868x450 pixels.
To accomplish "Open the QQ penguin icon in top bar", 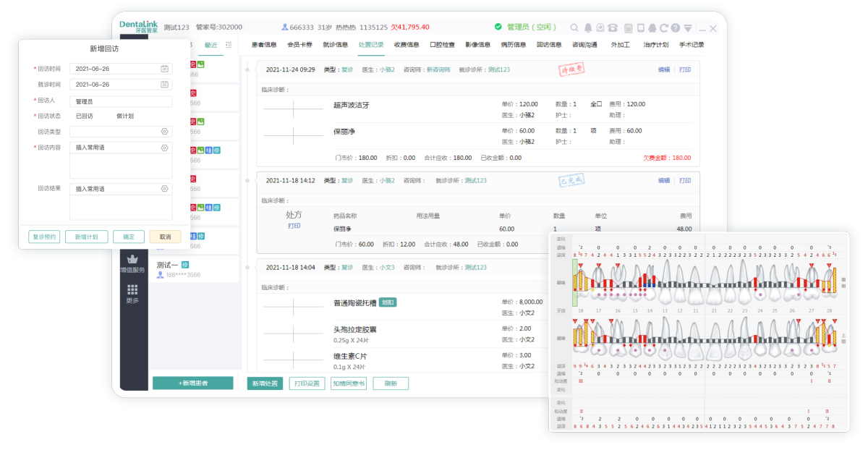I will (x=652, y=28).
